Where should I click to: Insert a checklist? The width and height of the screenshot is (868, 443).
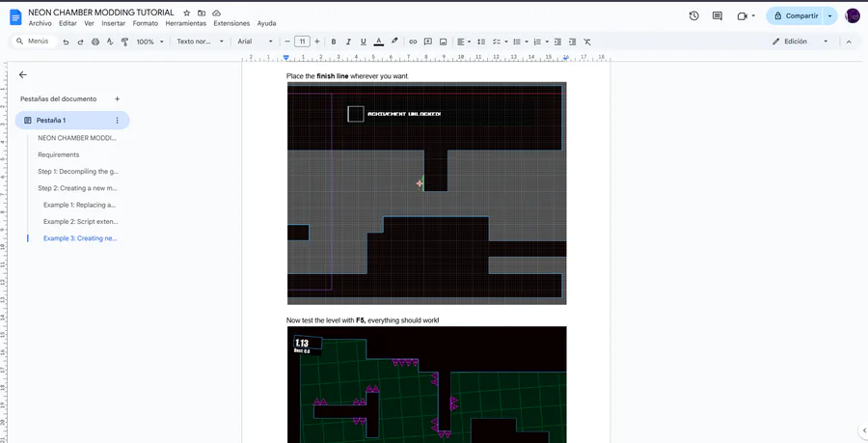point(497,42)
